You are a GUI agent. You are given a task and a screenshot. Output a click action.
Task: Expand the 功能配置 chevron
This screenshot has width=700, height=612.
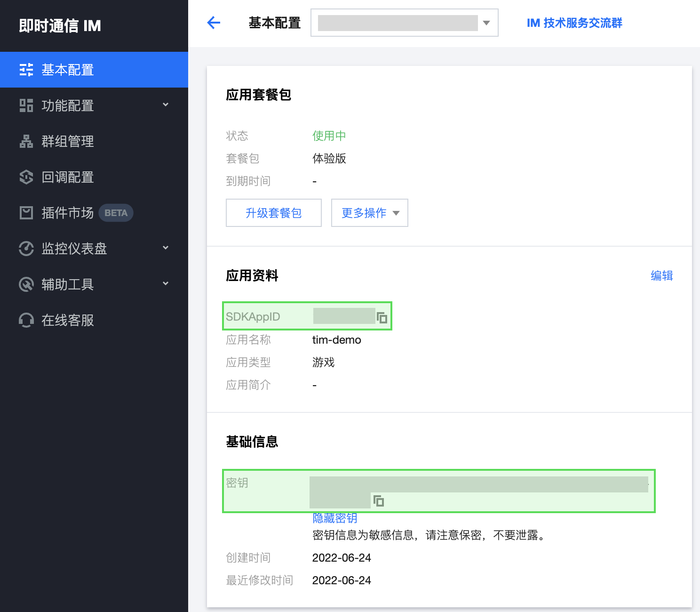coord(166,105)
